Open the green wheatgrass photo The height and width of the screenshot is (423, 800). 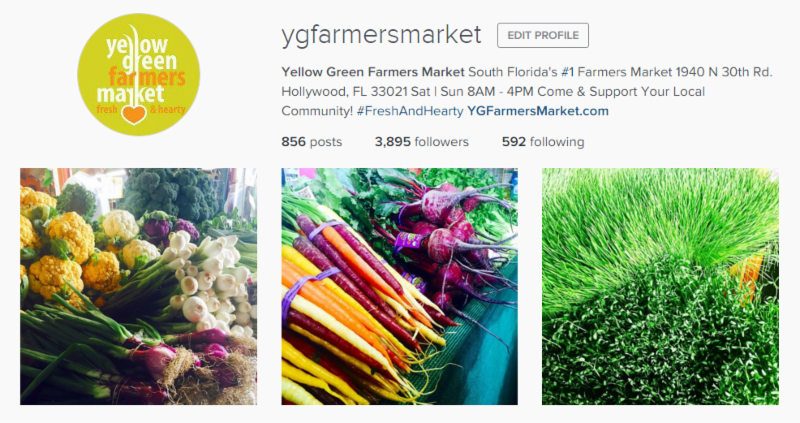(x=660, y=286)
